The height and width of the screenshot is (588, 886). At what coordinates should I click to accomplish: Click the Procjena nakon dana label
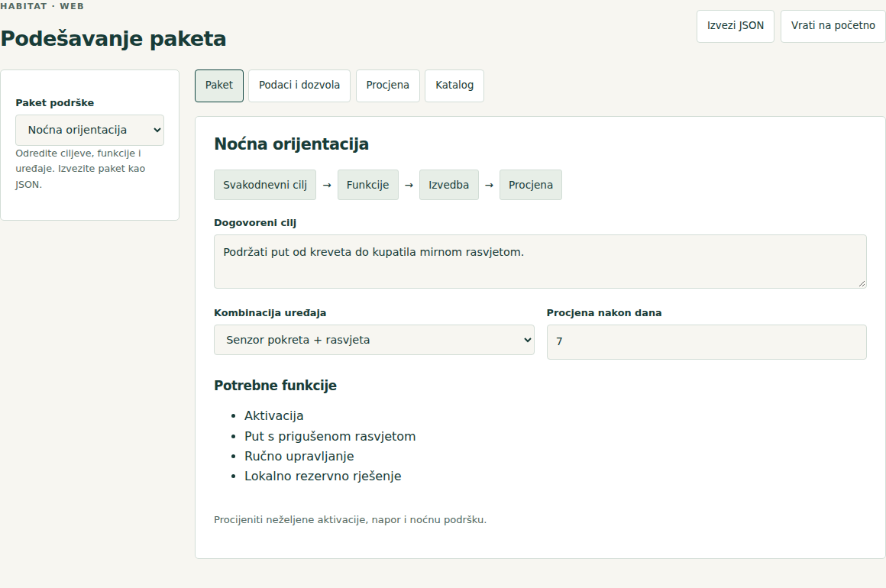pos(604,313)
